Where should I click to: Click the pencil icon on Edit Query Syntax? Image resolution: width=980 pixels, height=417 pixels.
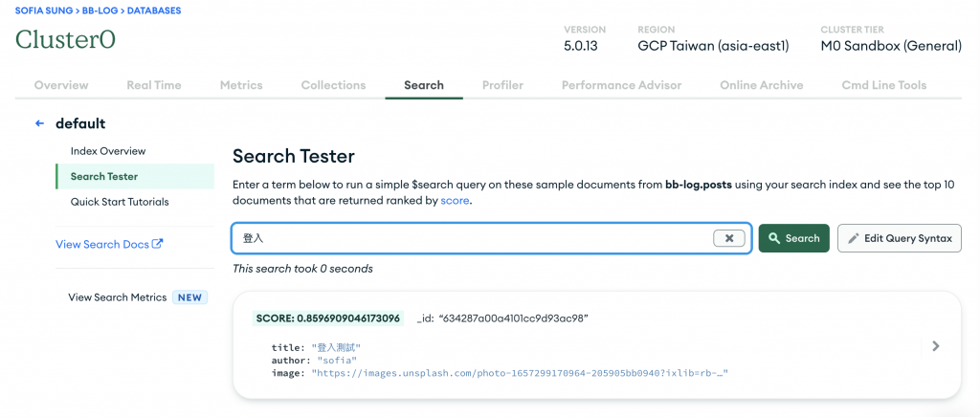pyautogui.click(x=853, y=238)
